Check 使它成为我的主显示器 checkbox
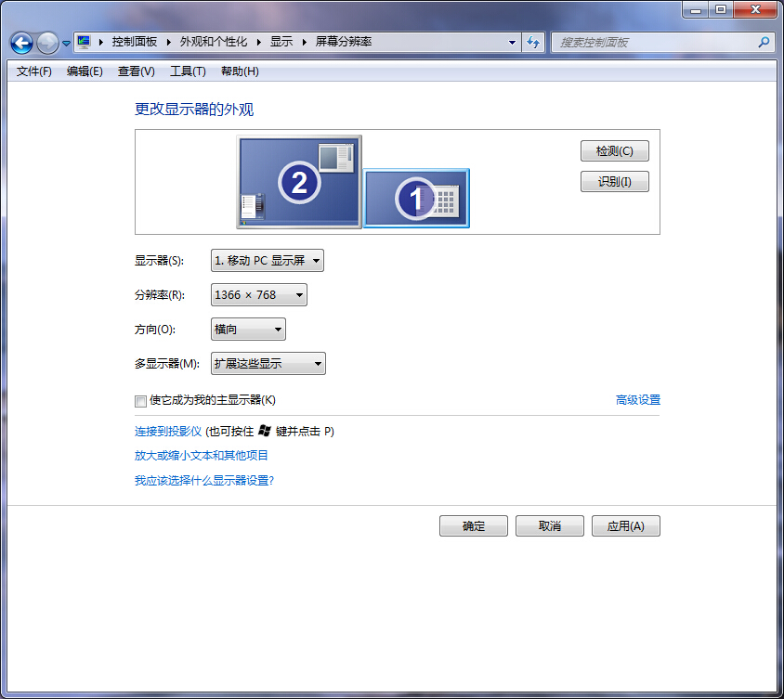The height and width of the screenshot is (699, 784). (140, 401)
